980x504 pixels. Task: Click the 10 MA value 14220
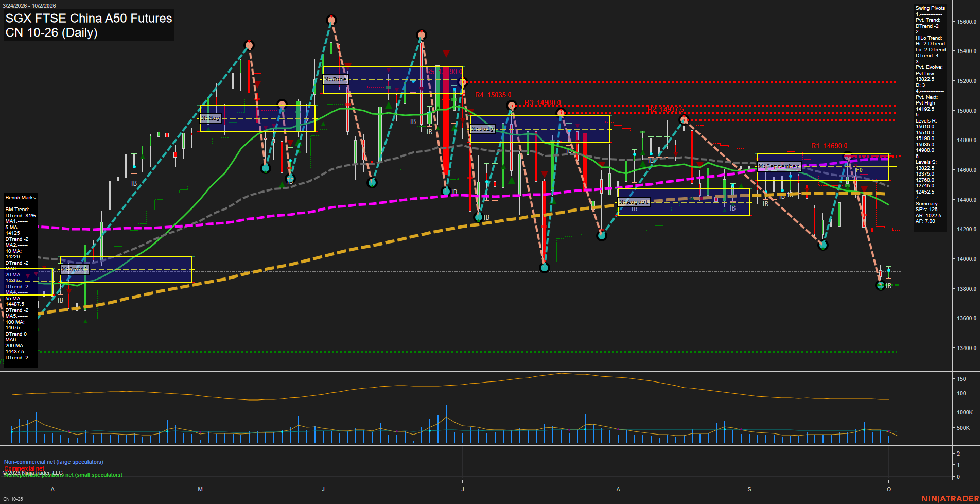pos(12,257)
